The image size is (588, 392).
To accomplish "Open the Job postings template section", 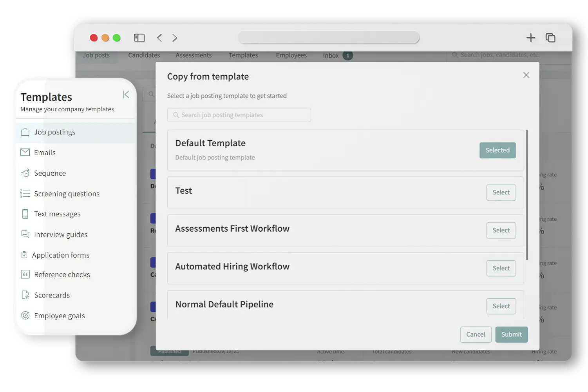I will (x=54, y=132).
